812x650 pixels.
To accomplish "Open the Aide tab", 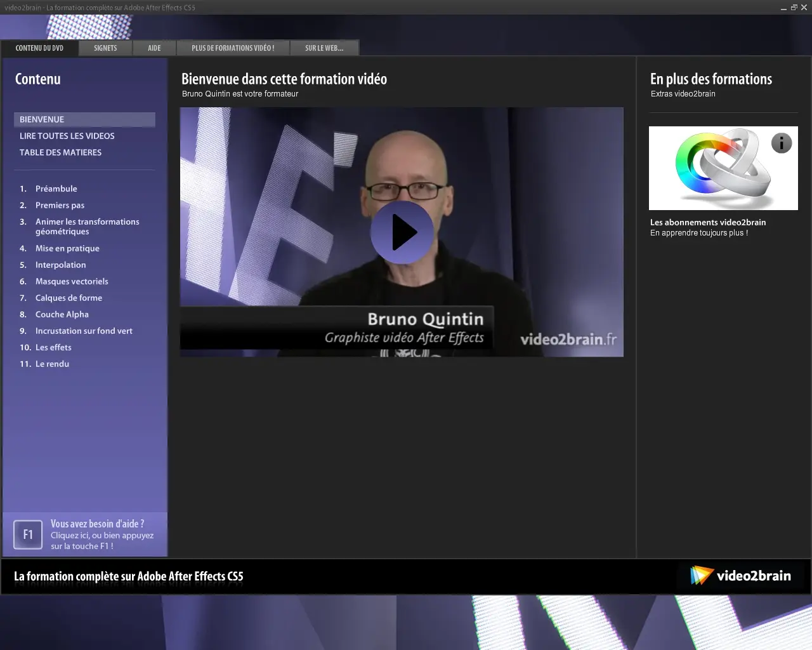I will [x=154, y=48].
